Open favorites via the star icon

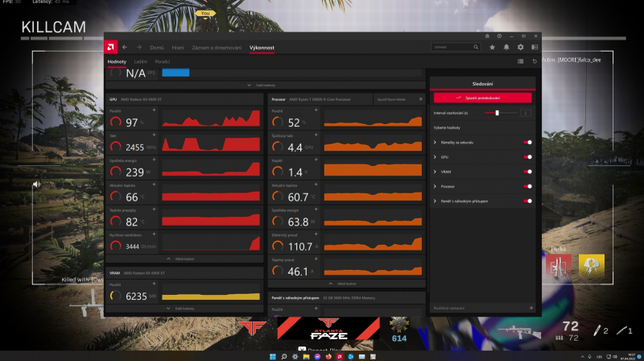click(492, 48)
